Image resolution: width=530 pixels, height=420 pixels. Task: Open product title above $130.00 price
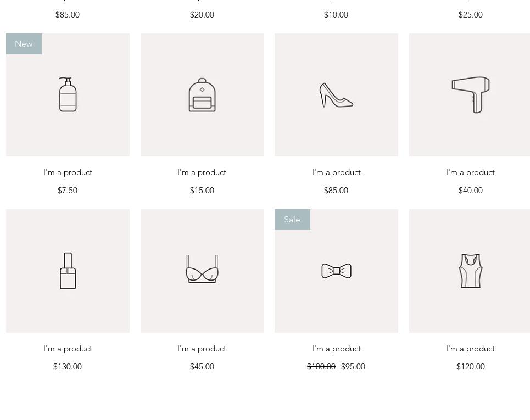coord(68,349)
